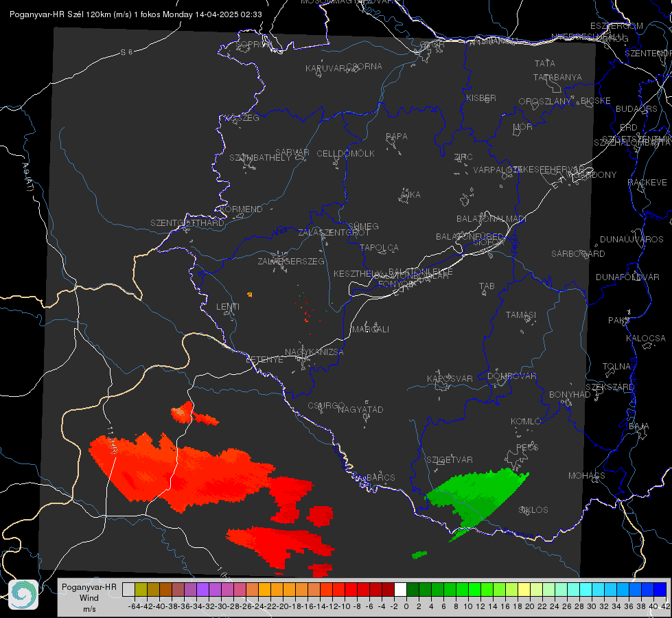Click the PÉCS city label

pyautogui.click(x=526, y=447)
